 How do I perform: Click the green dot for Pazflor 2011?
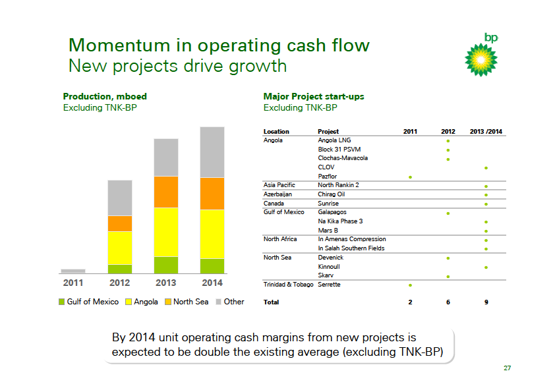(x=410, y=177)
